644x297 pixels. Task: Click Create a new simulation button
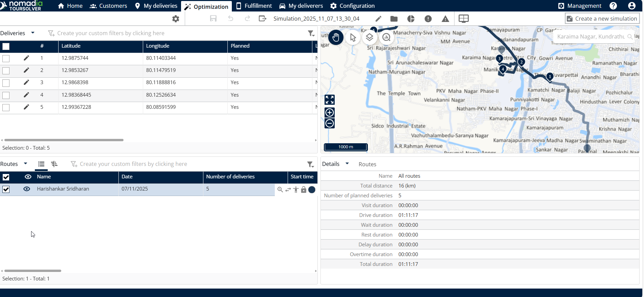(x=602, y=19)
